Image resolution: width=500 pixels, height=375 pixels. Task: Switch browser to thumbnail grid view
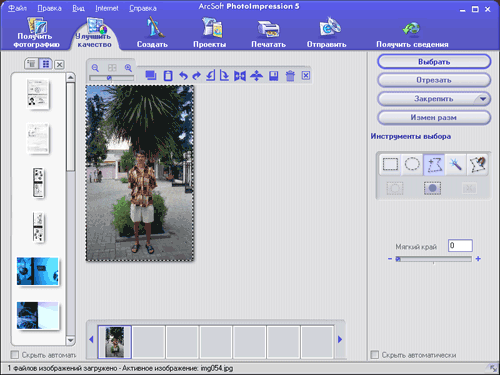point(46,63)
